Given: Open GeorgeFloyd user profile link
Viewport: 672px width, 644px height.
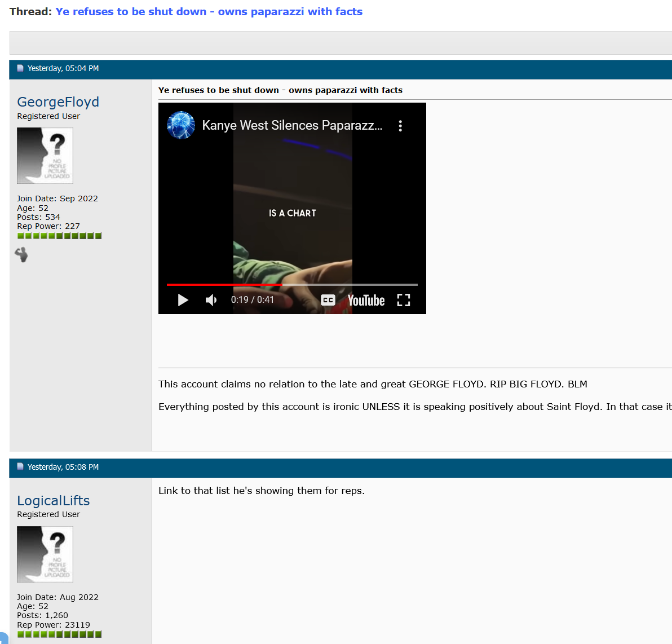Looking at the screenshot, I should (x=58, y=102).
